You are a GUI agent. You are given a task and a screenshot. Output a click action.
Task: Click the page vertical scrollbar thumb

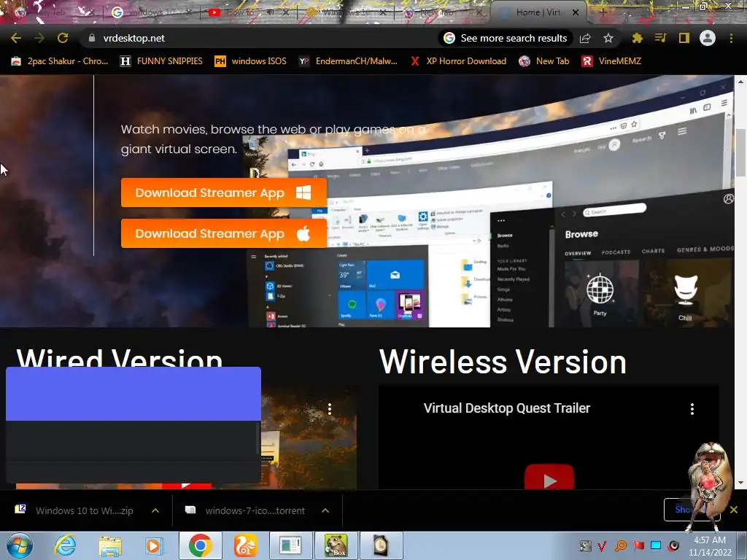click(x=740, y=152)
